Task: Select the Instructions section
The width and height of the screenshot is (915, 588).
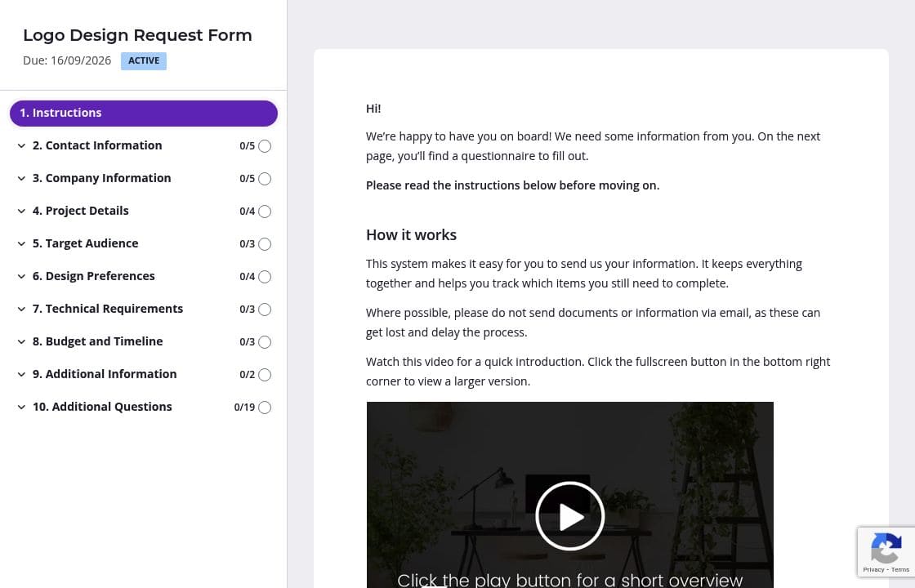Action: [x=144, y=114]
